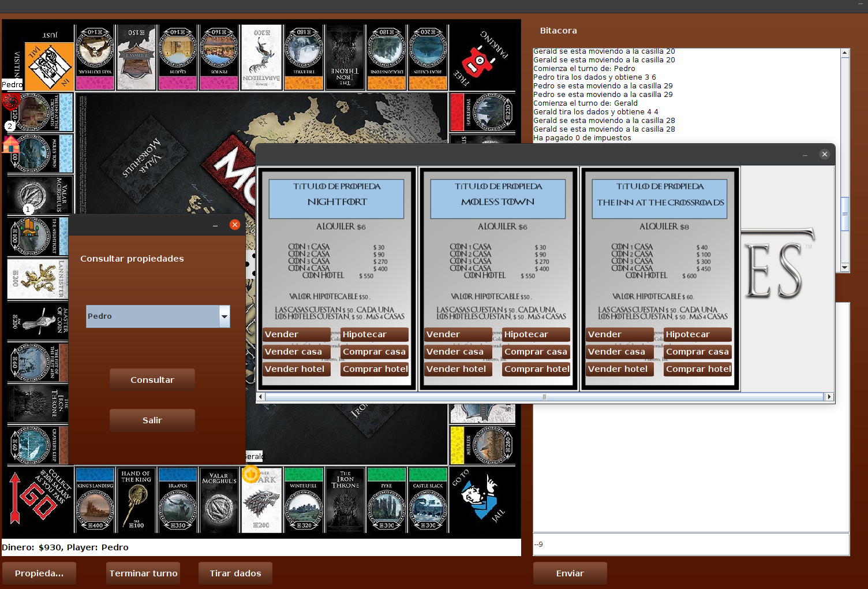Screen dimensions: 868x589
Task: Click Bitacora log scroll up arrow
Action: coord(845,53)
